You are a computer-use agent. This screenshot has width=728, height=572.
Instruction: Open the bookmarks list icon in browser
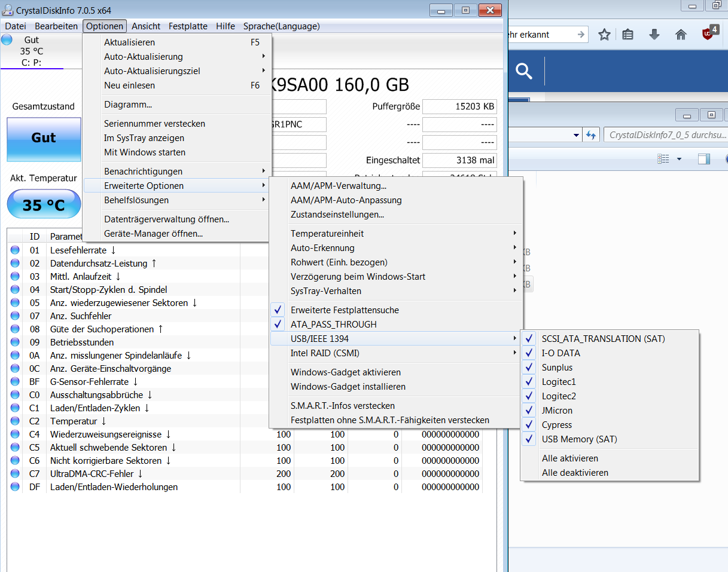[628, 35]
